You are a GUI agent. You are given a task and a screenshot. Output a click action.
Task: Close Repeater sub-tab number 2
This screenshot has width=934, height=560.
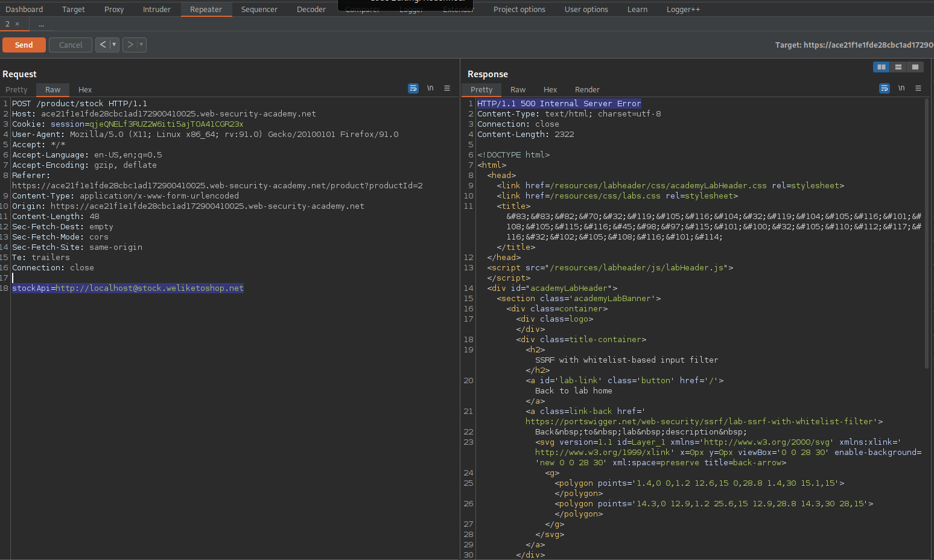(17, 24)
